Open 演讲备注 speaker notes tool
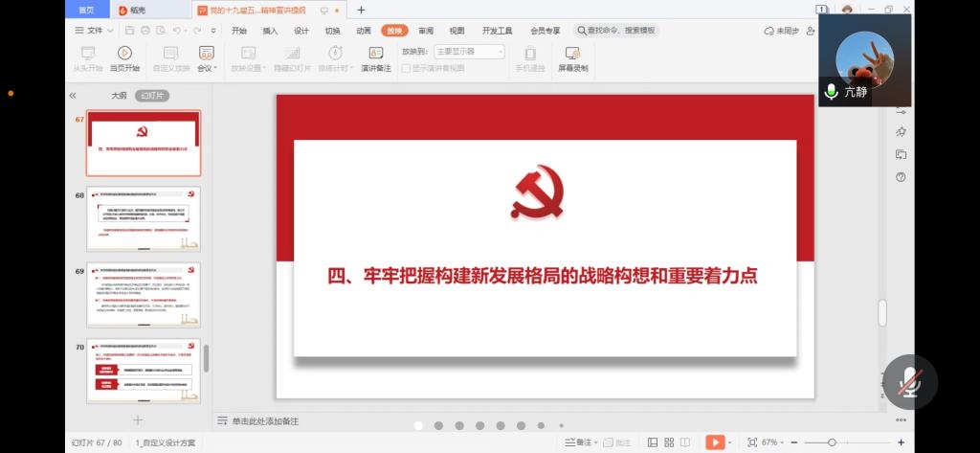This screenshot has width=980, height=453. tap(375, 57)
